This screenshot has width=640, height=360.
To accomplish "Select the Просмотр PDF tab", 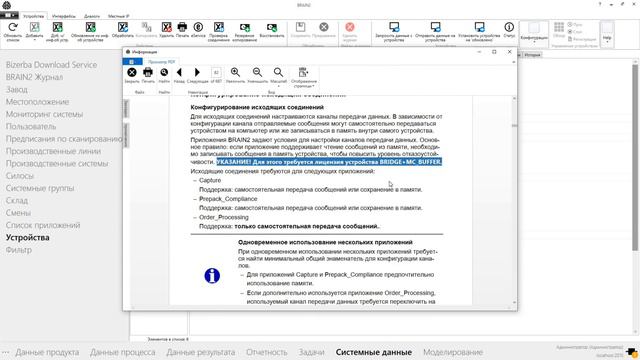I will (162, 62).
